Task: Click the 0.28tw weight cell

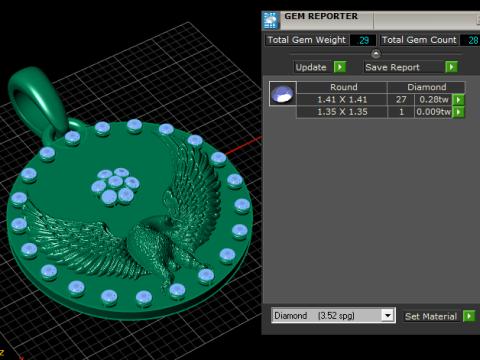Action: (434, 100)
